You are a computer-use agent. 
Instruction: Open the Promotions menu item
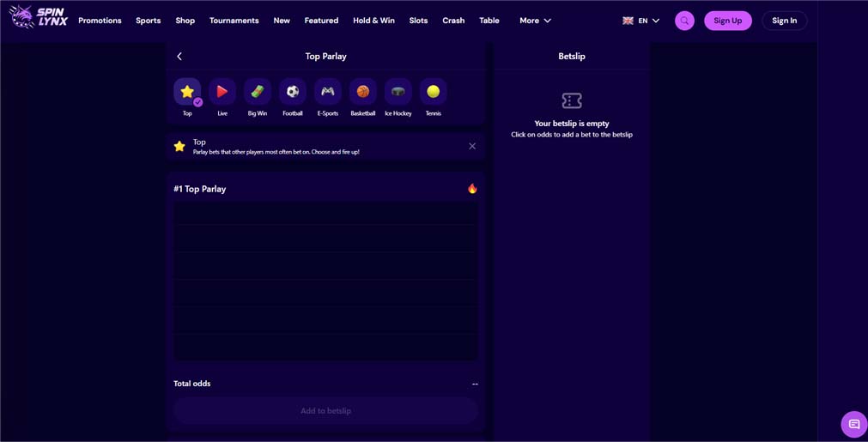pyautogui.click(x=100, y=21)
